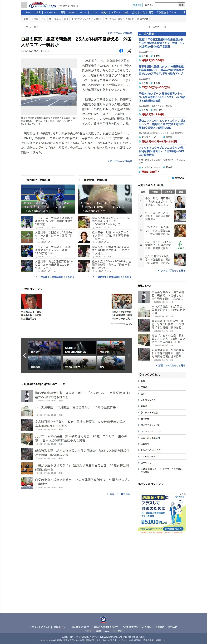Viewport: 207px width, 644px height.
Task: Share the article on X
Action: [129, 51]
